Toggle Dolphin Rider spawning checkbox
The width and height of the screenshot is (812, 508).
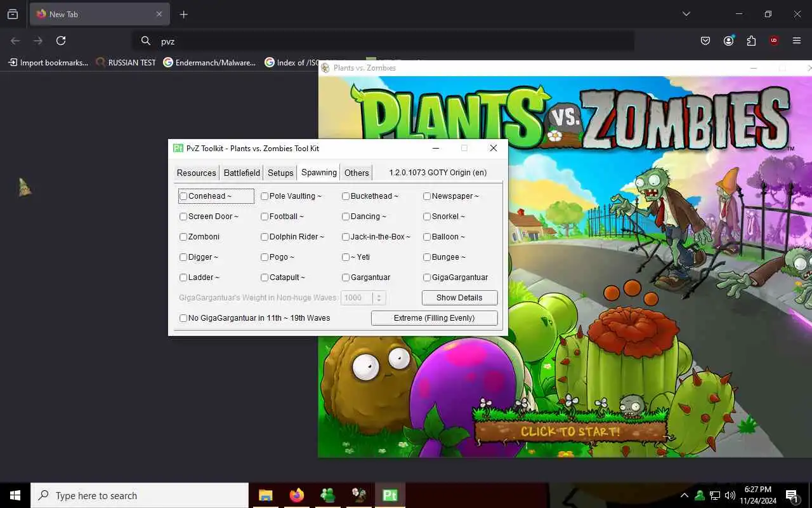click(x=265, y=237)
